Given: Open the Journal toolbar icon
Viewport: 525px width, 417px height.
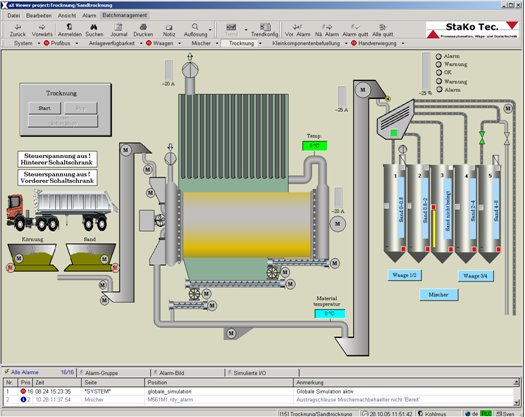Looking at the screenshot, I should pyautogui.click(x=119, y=27).
